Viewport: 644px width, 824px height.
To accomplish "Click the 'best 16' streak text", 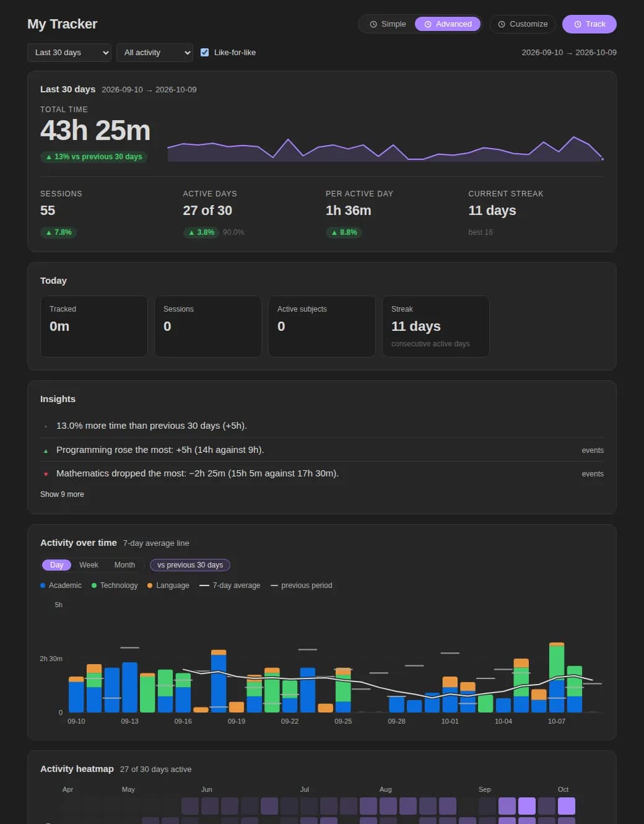I will (x=481, y=232).
